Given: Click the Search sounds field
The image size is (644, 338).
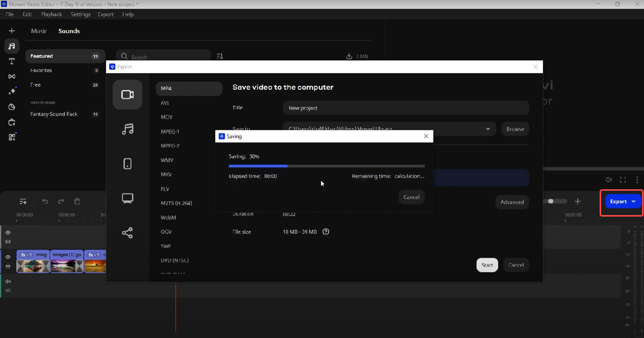Looking at the screenshot, I should coord(163,56).
